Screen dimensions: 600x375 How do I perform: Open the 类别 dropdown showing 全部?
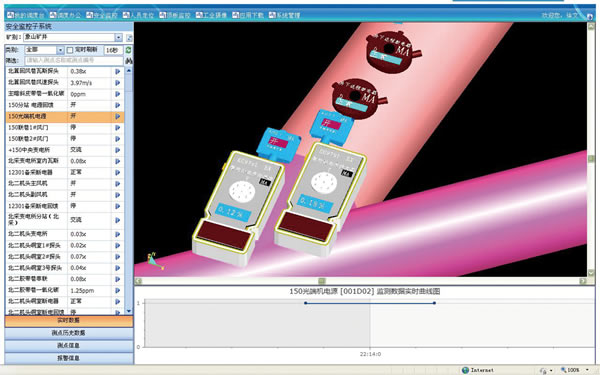[x=45, y=50]
